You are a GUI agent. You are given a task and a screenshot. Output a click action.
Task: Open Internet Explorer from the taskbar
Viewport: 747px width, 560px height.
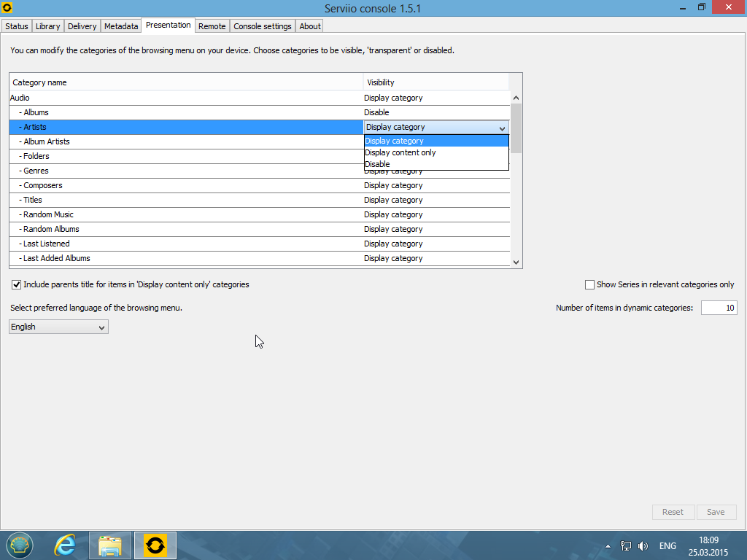click(x=66, y=545)
